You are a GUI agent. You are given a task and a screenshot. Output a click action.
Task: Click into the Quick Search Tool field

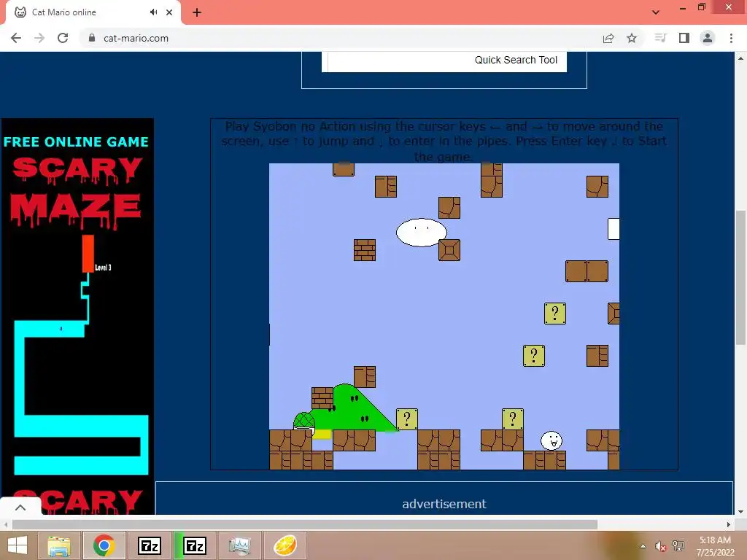[x=444, y=61]
